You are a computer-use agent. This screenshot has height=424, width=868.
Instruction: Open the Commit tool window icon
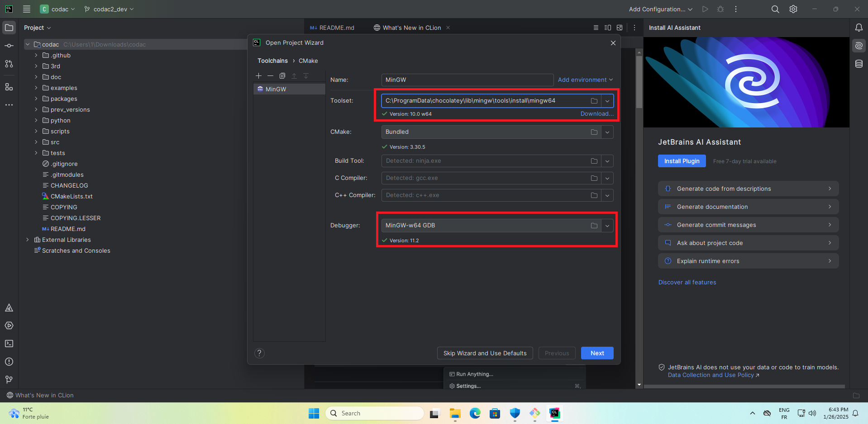point(9,46)
